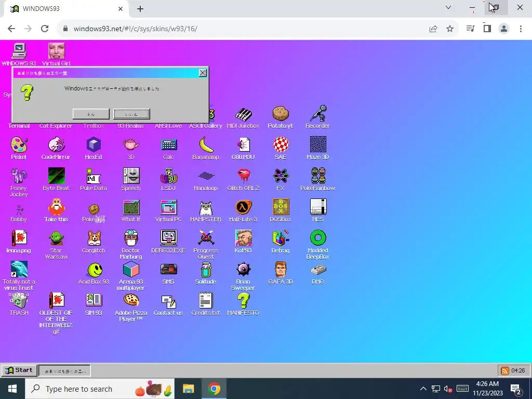The height and width of the screenshot is (399, 532).
Task: Open OLDEST GIF OF THE INTERWEBZ.gif
Action: 56,301
